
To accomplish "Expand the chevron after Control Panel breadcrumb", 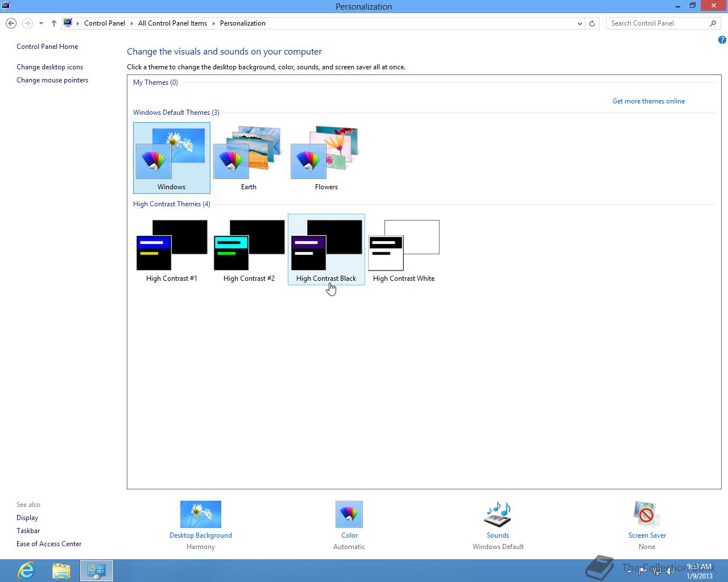I will pyautogui.click(x=132, y=23).
